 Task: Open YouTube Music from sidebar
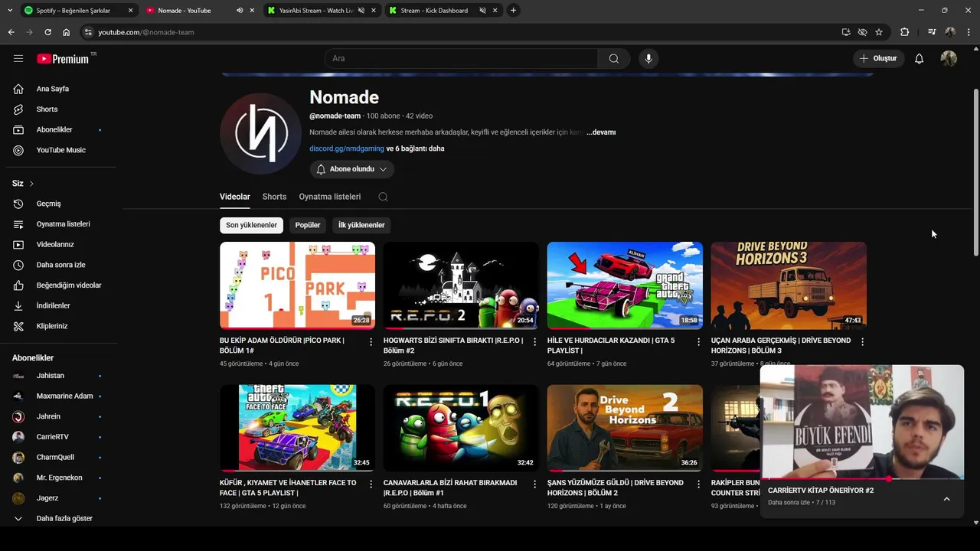point(61,150)
